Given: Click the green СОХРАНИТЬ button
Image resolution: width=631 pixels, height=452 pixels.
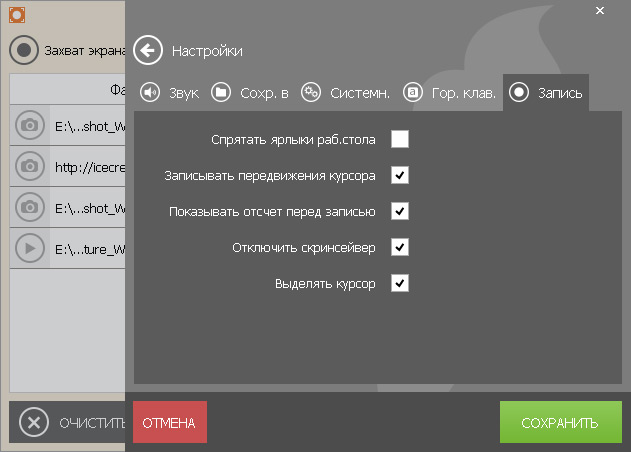Looking at the screenshot, I should (x=561, y=422).
